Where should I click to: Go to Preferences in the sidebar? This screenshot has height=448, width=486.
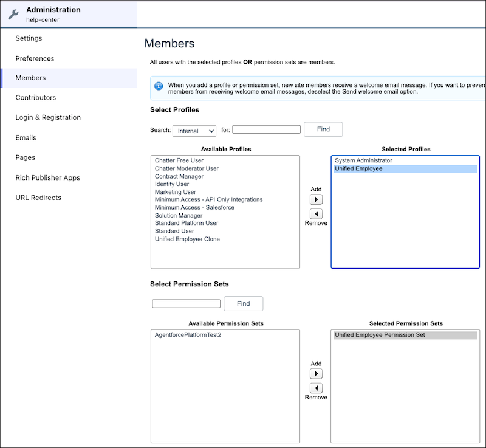click(35, 58)
